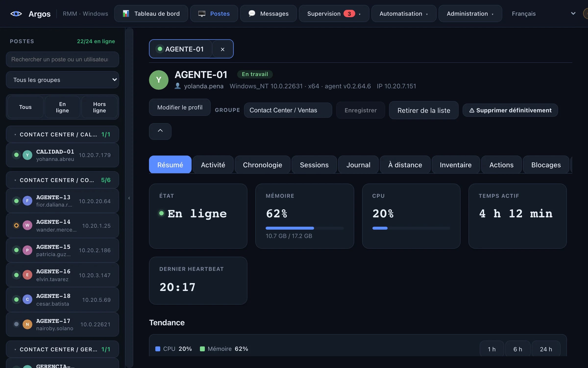
Task: Set trend range to 6 h
Action: click(518, 349)
